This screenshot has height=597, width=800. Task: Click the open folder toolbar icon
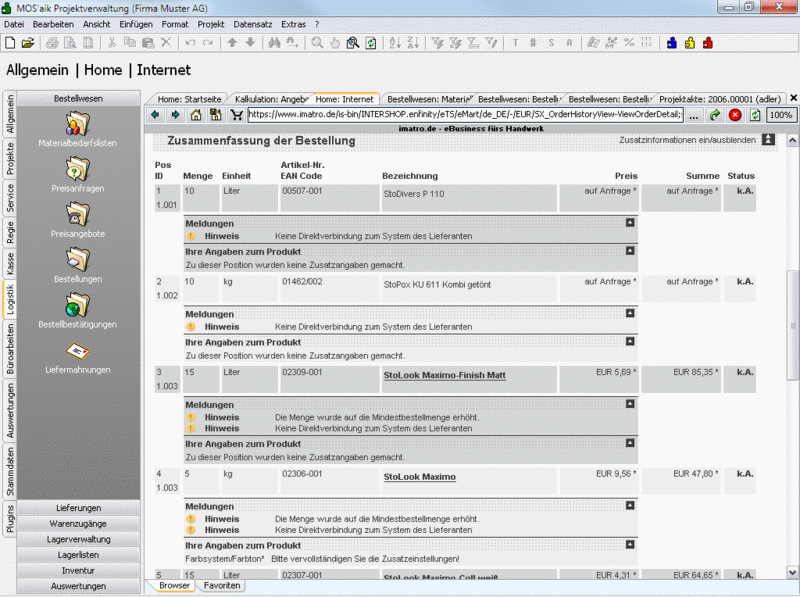(28, 43)
